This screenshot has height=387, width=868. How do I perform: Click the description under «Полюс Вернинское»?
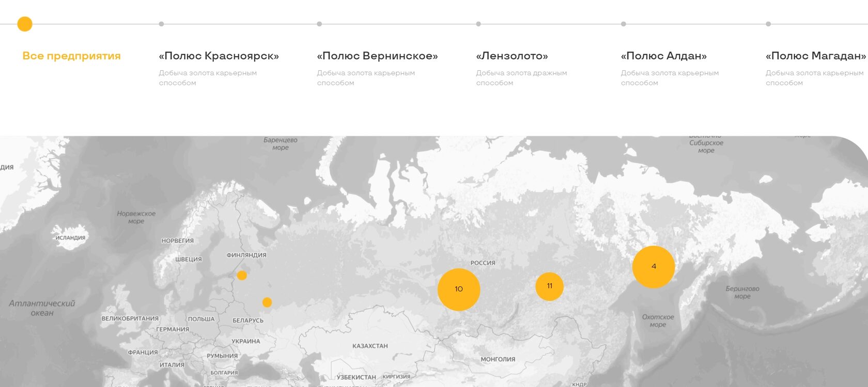coord(366,78)
